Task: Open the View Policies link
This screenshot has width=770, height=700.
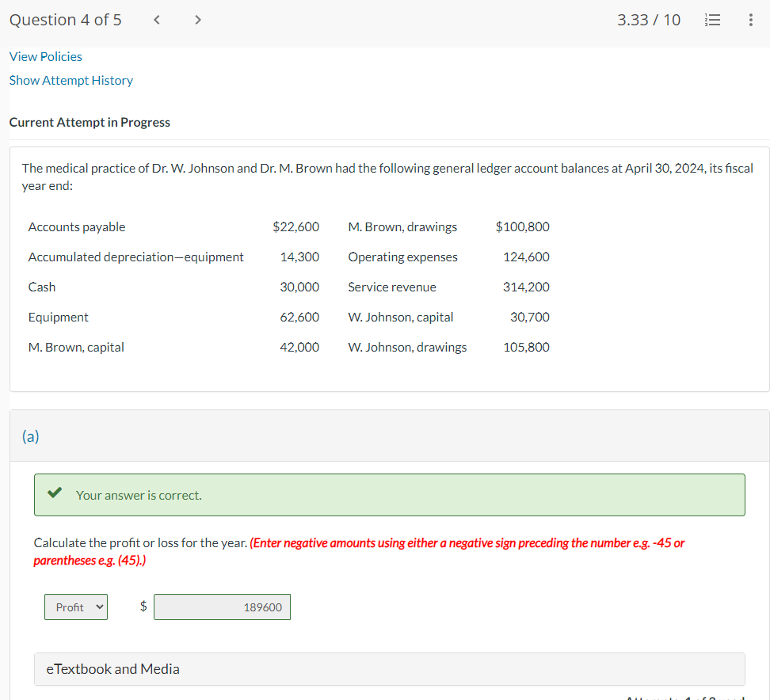Action: pyautogui.click(x=45, y=56)
